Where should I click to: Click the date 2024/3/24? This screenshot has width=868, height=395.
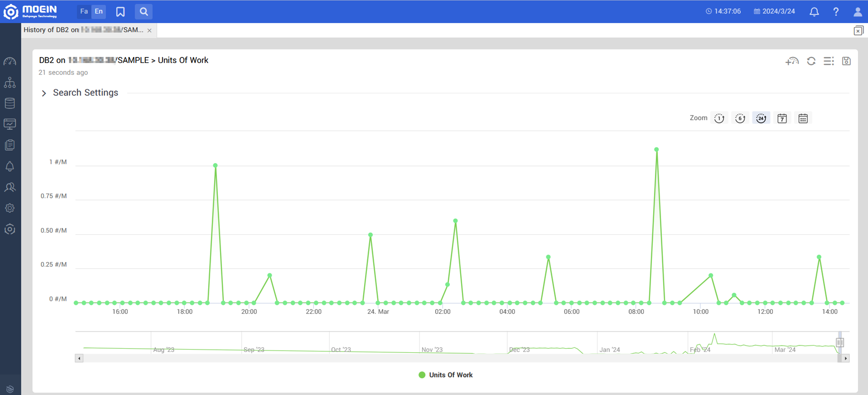tap(774, 11)
